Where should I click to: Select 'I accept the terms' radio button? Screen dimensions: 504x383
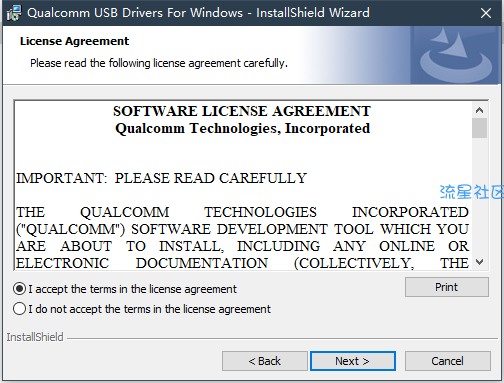(19, 289)
